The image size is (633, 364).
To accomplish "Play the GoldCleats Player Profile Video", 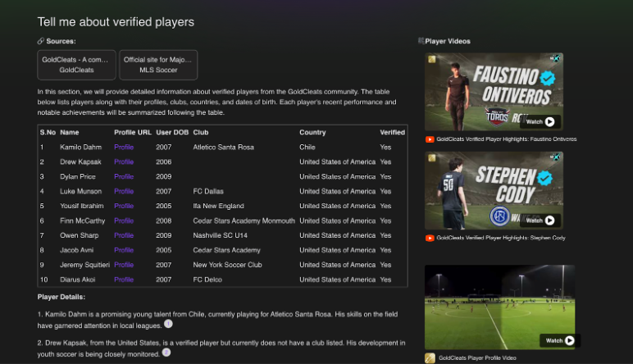I will click(560, 340).
